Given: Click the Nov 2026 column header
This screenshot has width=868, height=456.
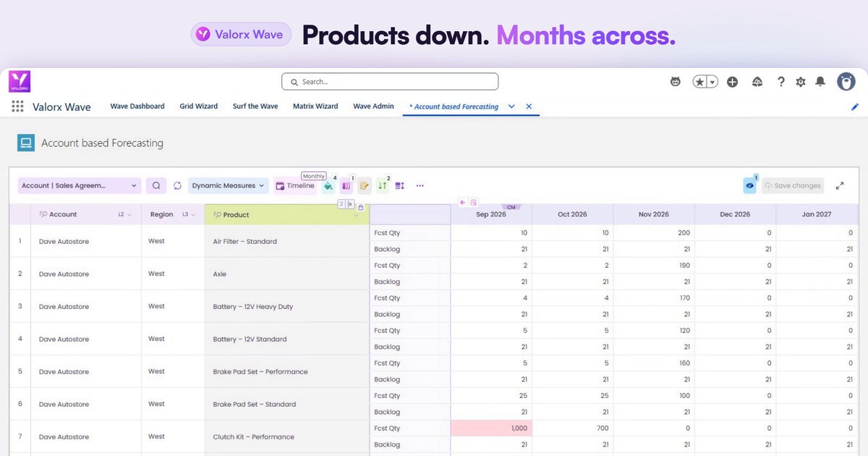Looking at the screenshot, I should point(654,214).
